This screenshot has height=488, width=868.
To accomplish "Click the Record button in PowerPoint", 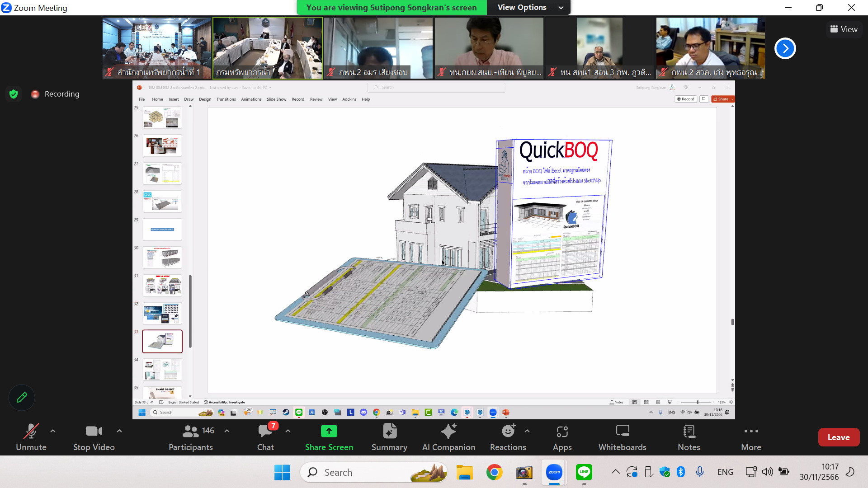I will (x=686, y=99).
